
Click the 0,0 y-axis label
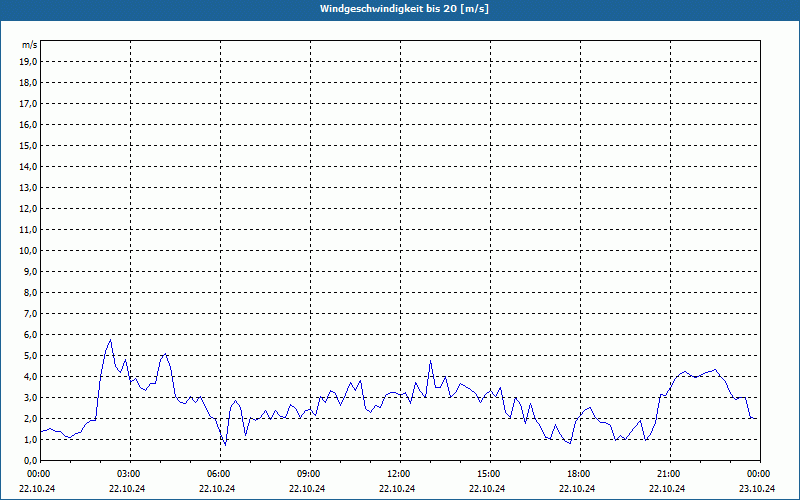tap(30, 460)
